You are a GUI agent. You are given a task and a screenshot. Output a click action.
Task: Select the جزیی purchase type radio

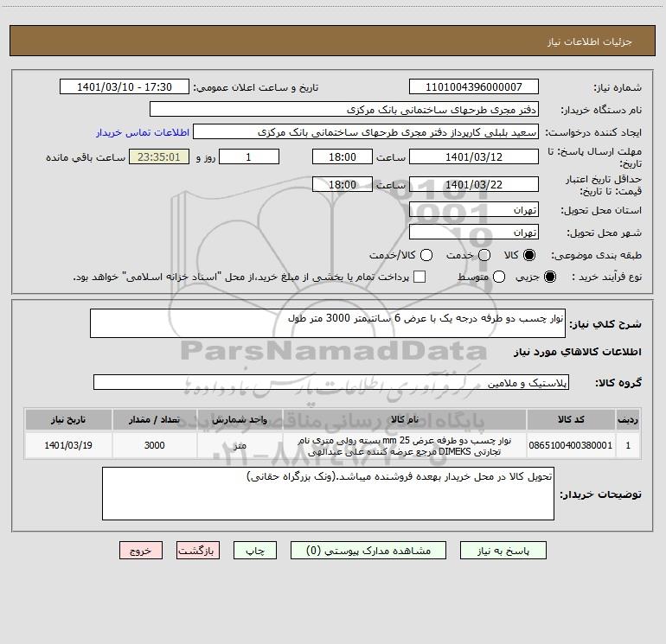[x=549, y=277]
